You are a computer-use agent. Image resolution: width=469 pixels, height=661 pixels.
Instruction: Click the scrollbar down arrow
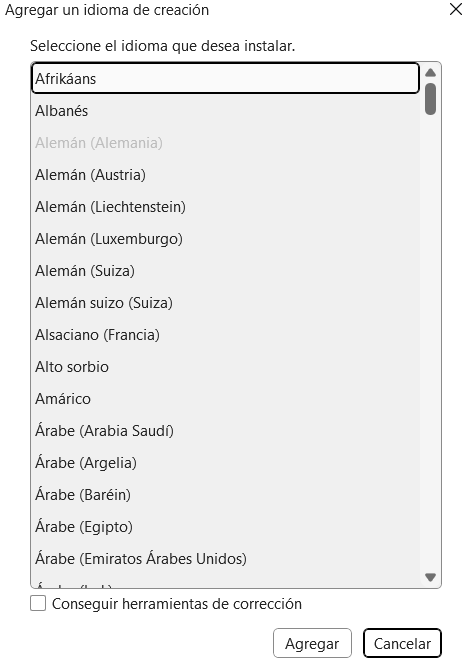[x=430, y=577]
